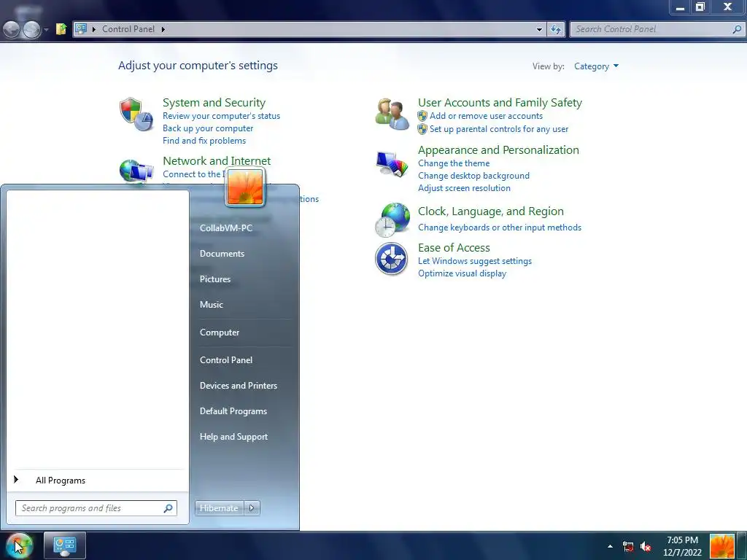Click Change the theme
Screen dimensions: 747x560
(x=454, y=163)
